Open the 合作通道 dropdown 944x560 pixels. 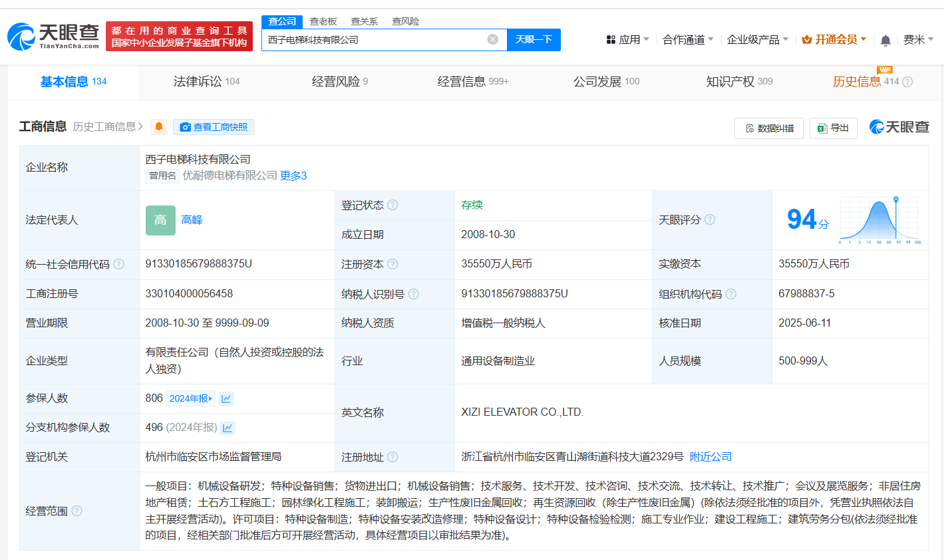click(688, 40)
